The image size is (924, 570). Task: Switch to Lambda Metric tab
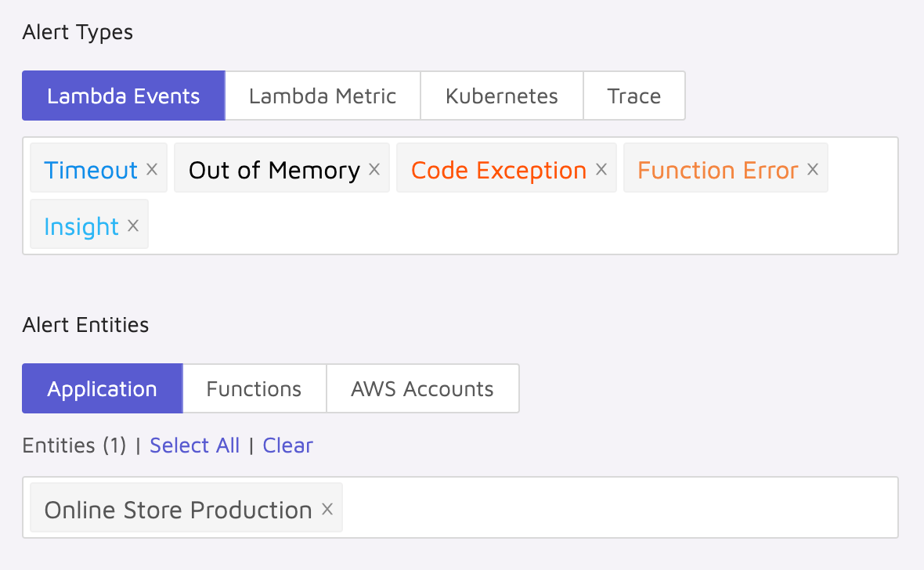(323, 96)
